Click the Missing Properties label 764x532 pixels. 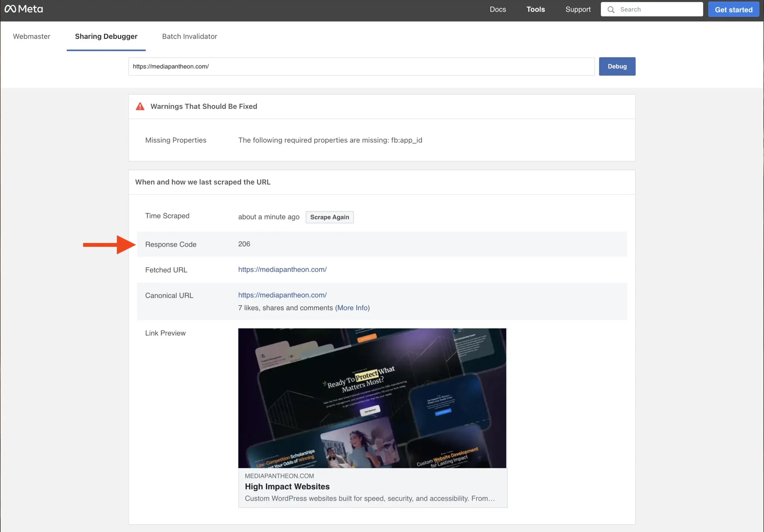(x=176, y=140)
